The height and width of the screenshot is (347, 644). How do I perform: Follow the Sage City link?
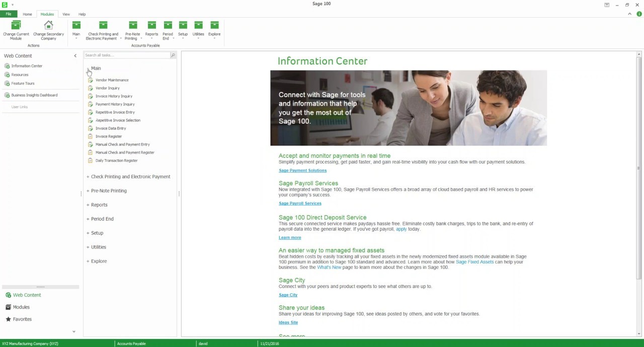point(288,295)
